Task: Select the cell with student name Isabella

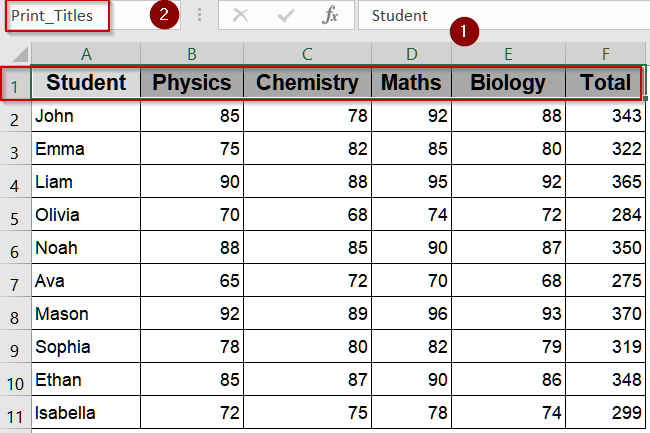Action: (86, 412)
